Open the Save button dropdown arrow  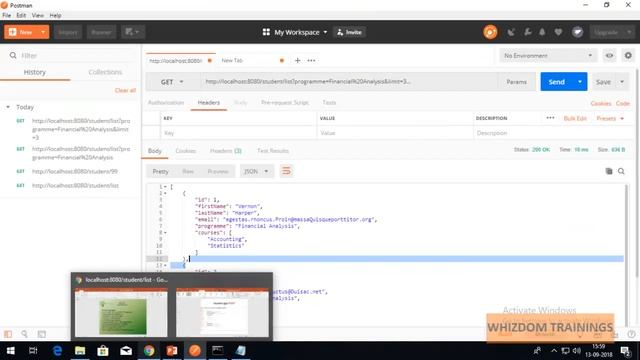622,82
